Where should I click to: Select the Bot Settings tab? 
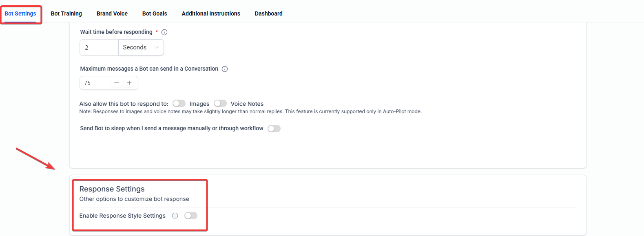20,13
